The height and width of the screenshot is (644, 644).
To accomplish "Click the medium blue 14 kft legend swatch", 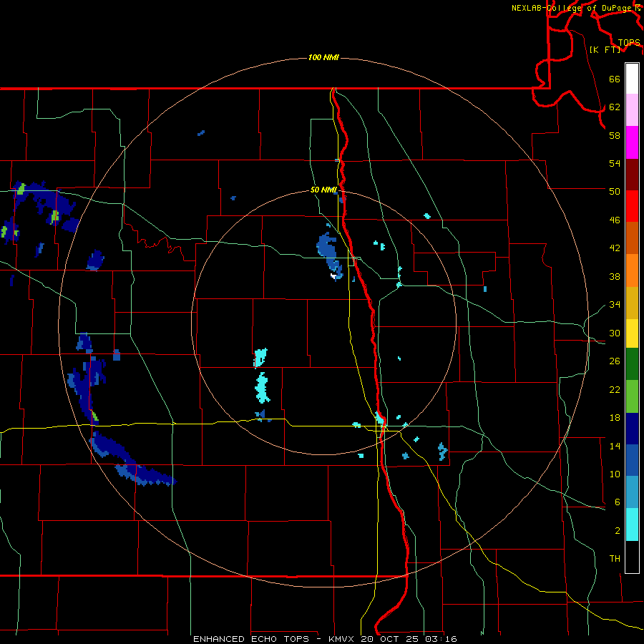I will tap(632, 460).
